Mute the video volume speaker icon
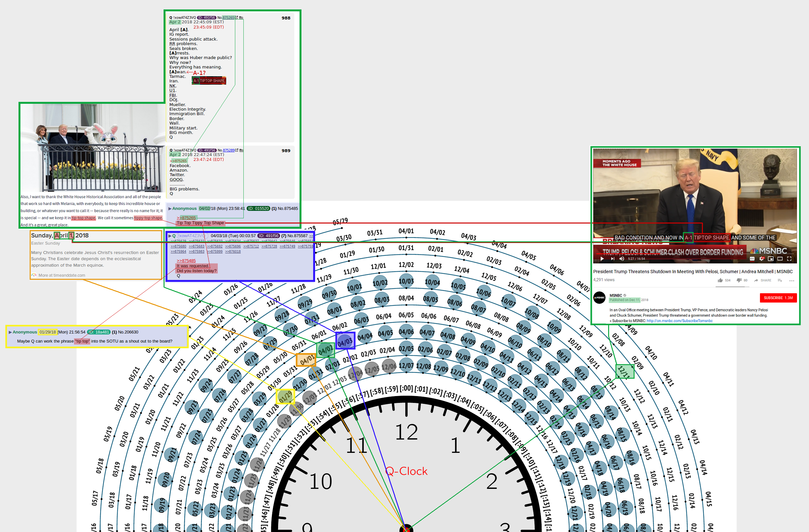This screenshot has width=809, height=532. (622, 259)
